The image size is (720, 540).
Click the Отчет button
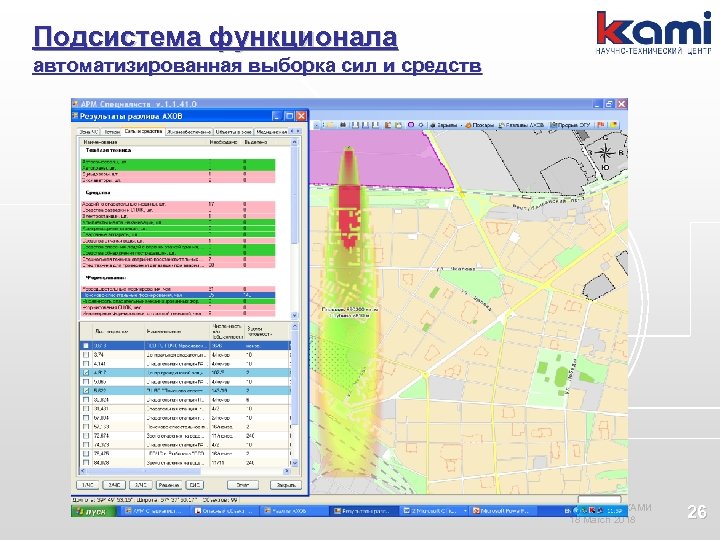pos(242,485)
